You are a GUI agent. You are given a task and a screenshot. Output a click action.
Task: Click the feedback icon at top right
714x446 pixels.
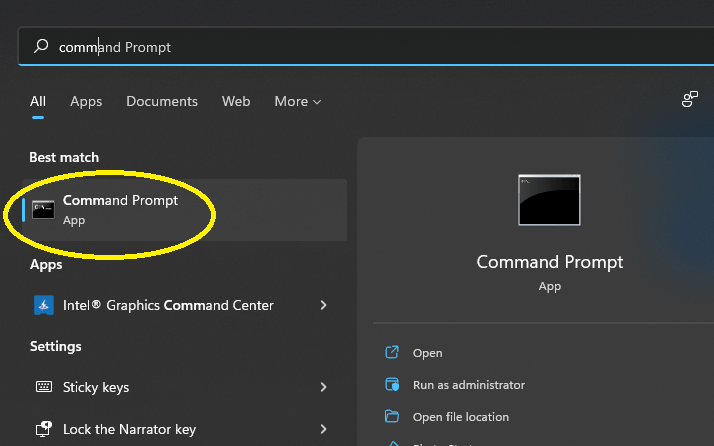tap(689, 99)
